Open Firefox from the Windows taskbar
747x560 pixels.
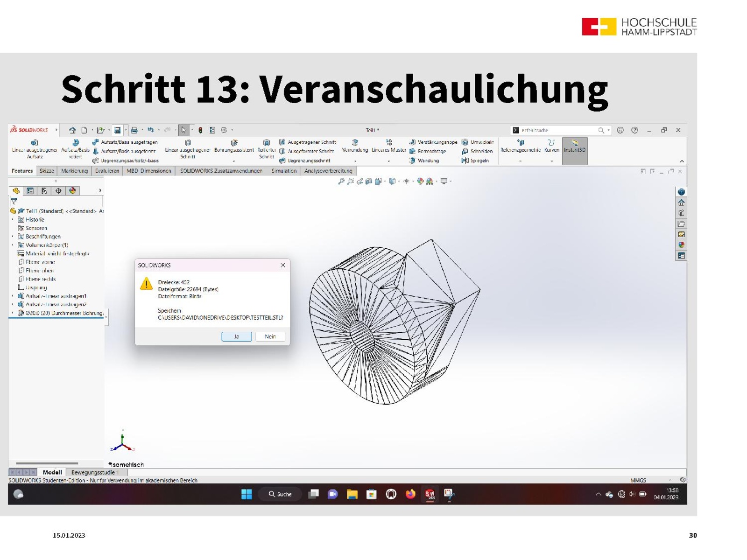pyautogui.click(x=410, y=494)
